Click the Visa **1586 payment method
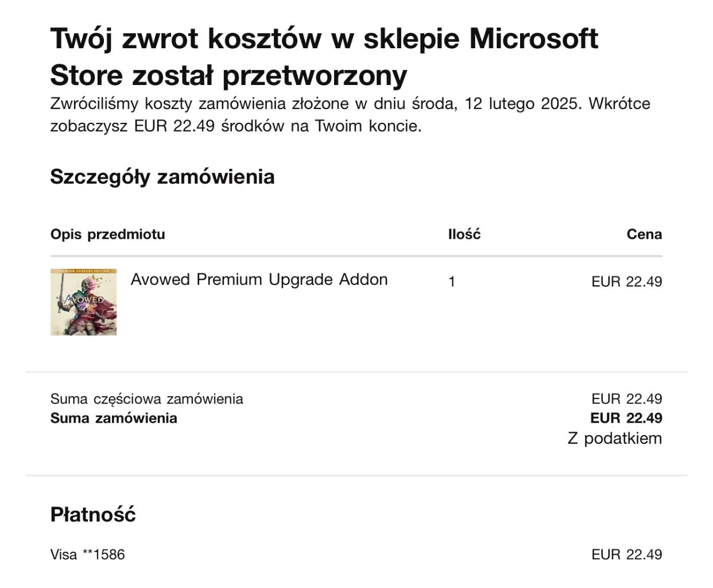 coord(87,555)
